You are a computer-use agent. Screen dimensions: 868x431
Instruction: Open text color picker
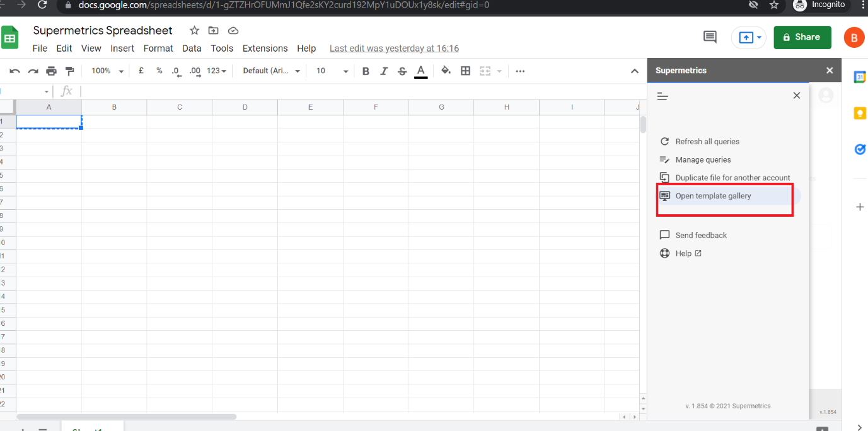tap(420, 71)
